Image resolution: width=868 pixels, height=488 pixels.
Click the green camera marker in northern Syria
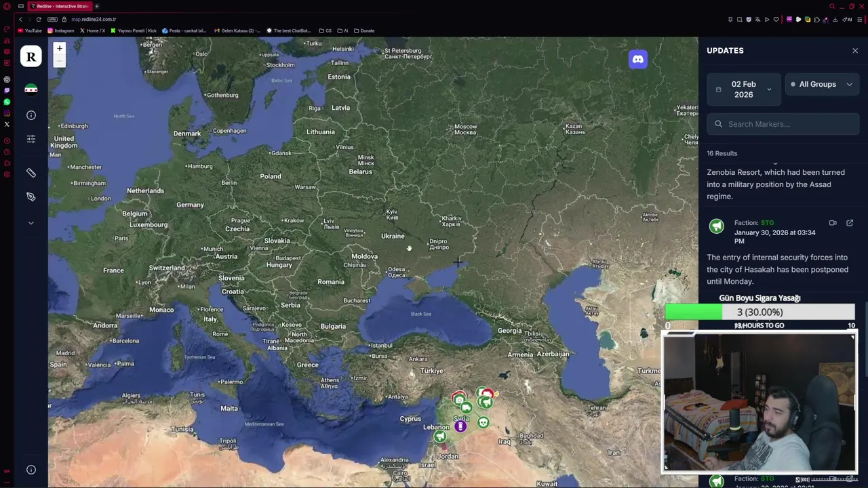click(459, 401)
